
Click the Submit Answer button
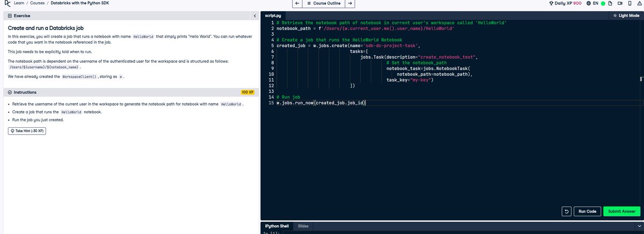click(x=621, y=211)
